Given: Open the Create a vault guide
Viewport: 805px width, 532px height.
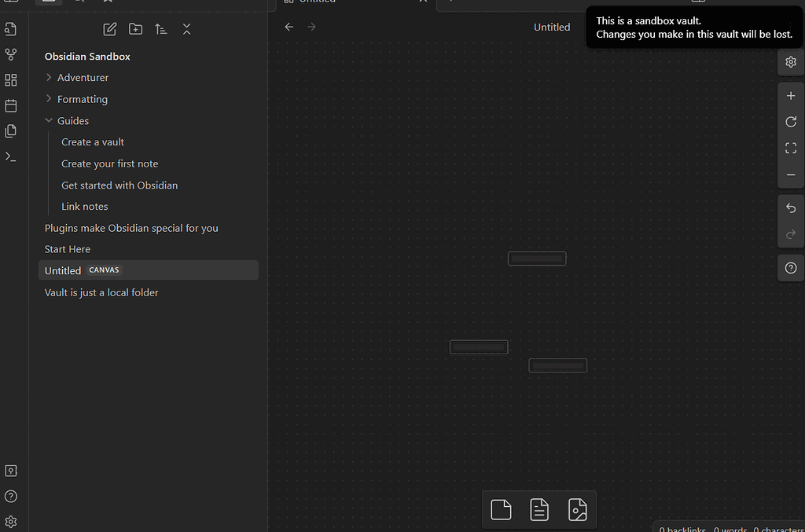Looking at the screenshot, I should (x=92, y=141).
